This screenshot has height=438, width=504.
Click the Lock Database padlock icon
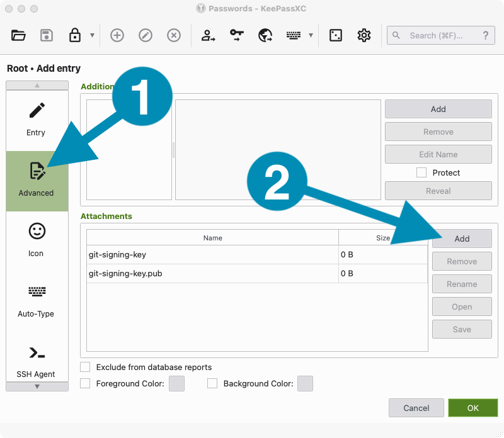pyautogui.click(x=75, y=35)
